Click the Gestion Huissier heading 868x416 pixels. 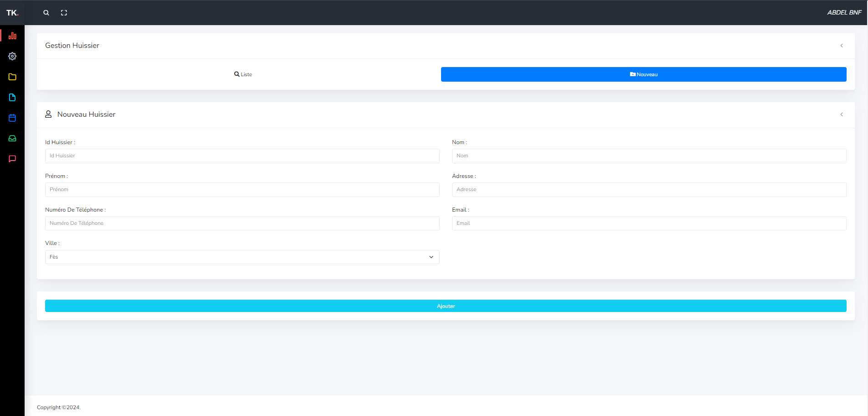(x=72, y=46)
